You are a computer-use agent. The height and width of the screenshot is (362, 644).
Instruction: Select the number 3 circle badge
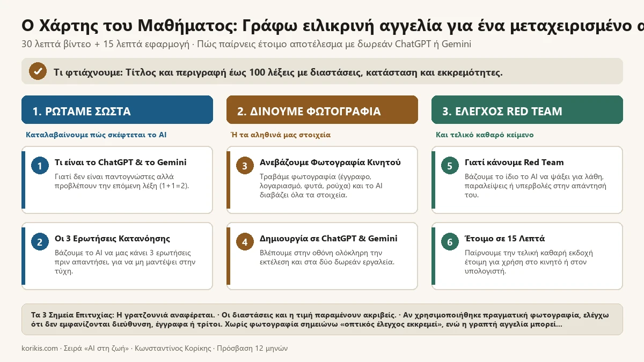click(x=245, y=166)
